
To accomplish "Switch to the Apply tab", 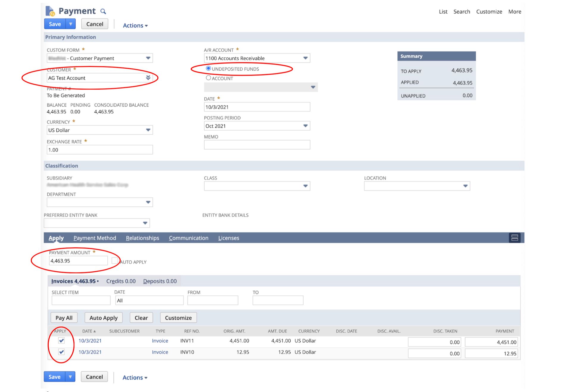I will coord(56,238).
